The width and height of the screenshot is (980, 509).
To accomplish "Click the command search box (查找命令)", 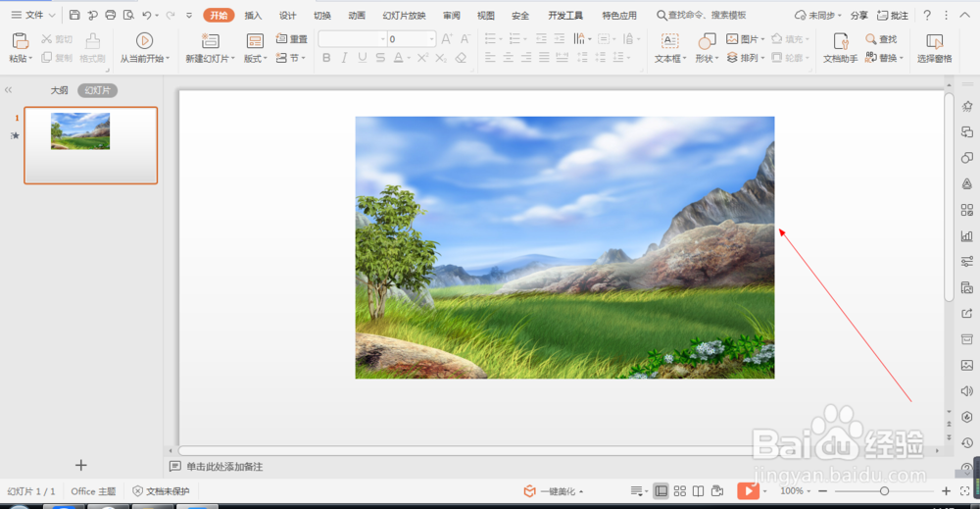I will point(702,15).
